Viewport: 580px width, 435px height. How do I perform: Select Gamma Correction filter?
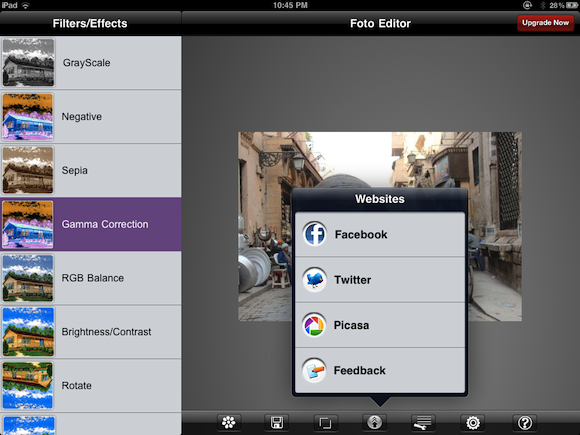91,224
